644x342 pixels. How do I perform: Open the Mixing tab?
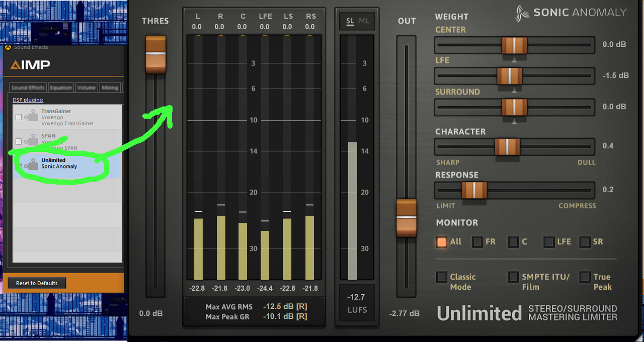pos(110,88)
